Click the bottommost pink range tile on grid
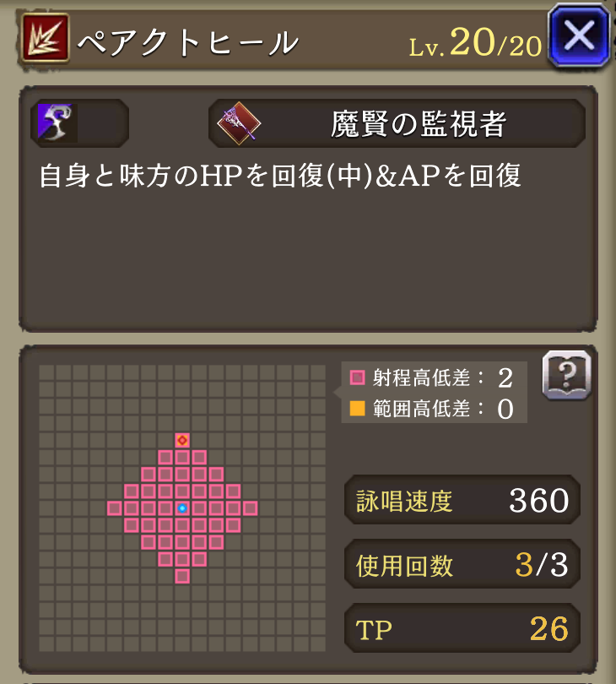This screenshot has width=616, height=684. [182, 576]
